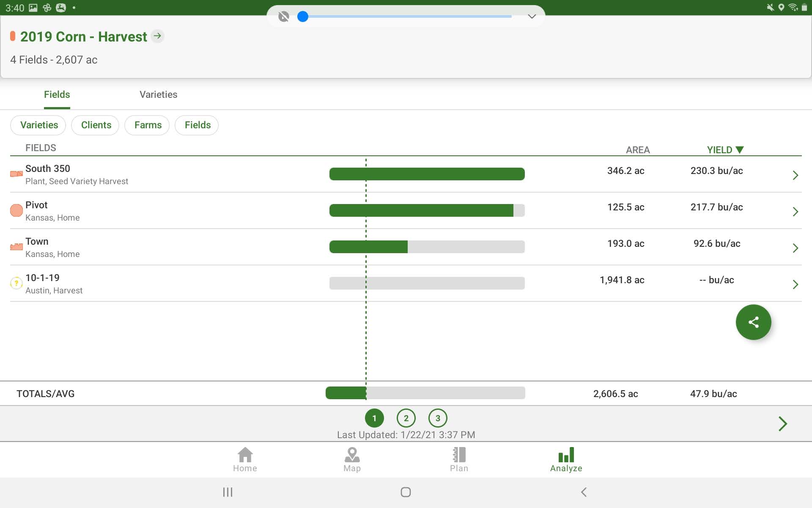Tap the Pivot yield bar
This screenshot has width=812, height=508.
pyautogui.click(x=427, y=210)
